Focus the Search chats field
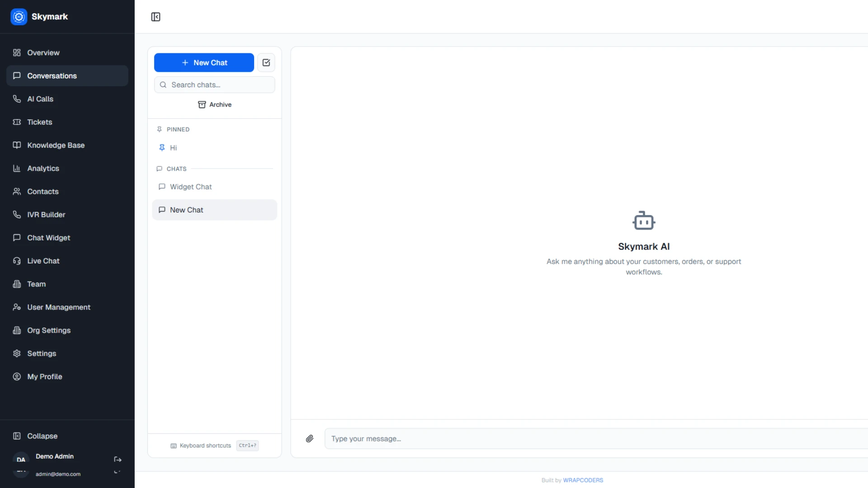868x488 pixels. tap(214, 84)
